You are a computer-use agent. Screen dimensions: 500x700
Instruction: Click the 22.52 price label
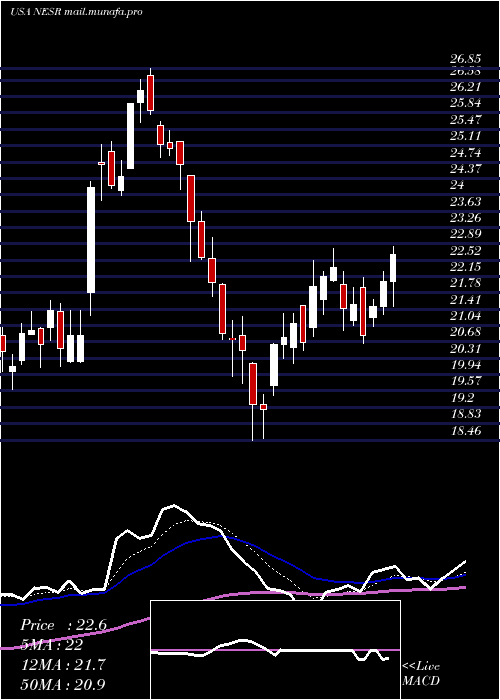point(465,251)
